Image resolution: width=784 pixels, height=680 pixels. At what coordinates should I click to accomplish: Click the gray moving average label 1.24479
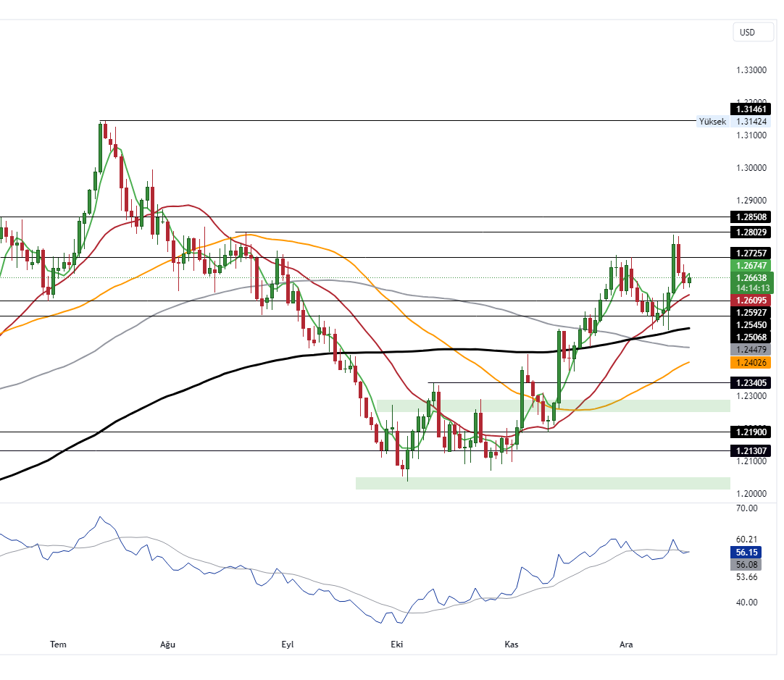tap(750, 350)
